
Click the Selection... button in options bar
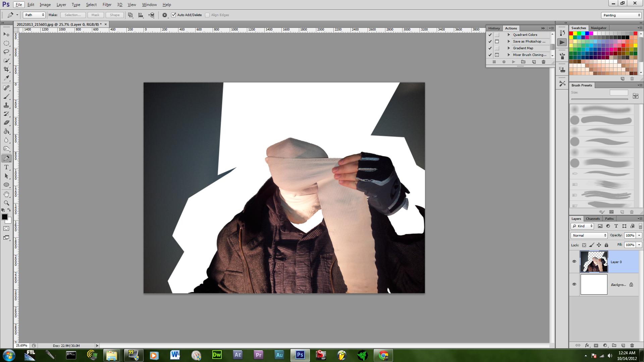click(x=72, y=15)
